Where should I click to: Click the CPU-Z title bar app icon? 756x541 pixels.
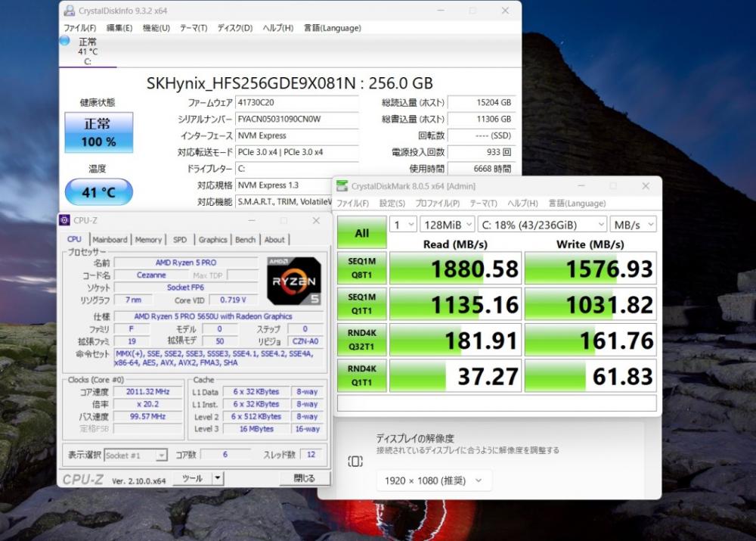[x=64, y=220]
